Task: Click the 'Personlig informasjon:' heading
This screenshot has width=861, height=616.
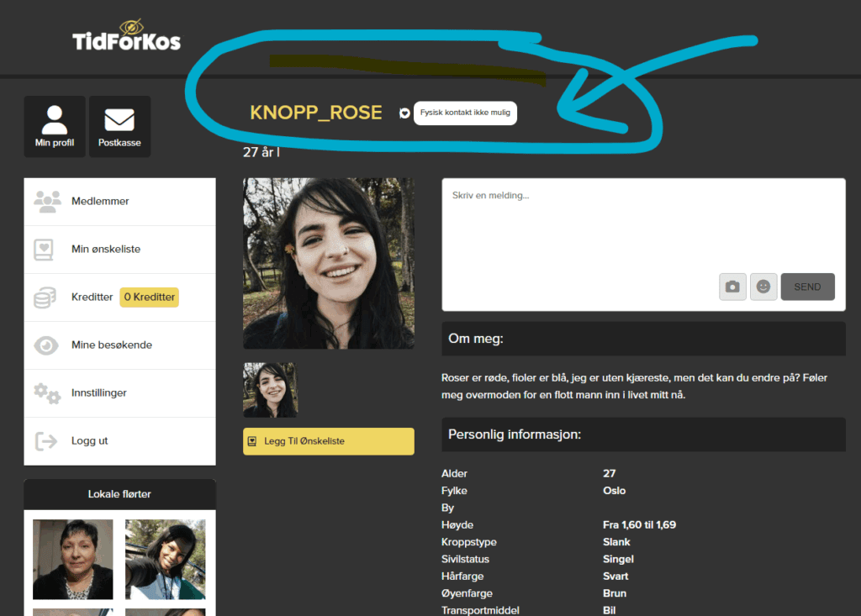Action: point(515,434)
